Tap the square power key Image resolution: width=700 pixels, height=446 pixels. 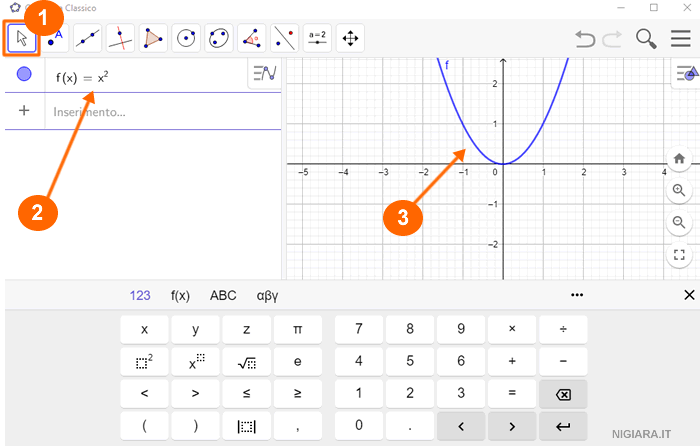pos(144,362)
